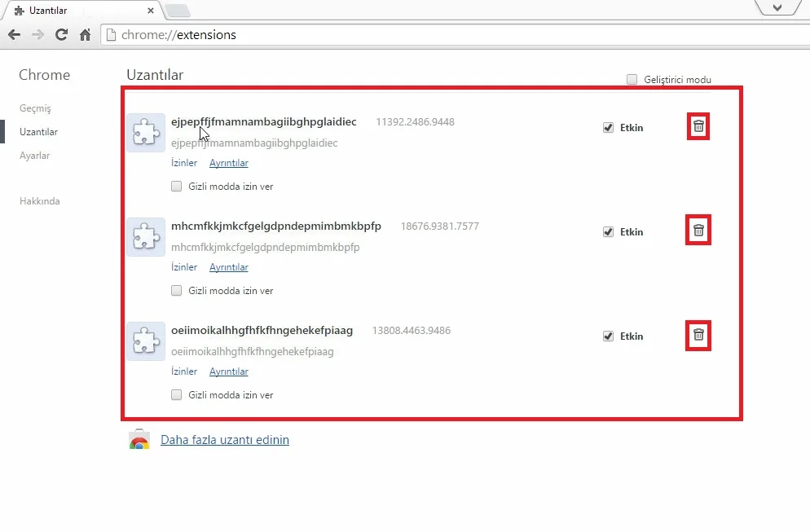Allow oeiimoikalhhgfhfkfhngehekefpiaag in incognito mode
This screenshot has height=532, width=810.
coord(177,395)
